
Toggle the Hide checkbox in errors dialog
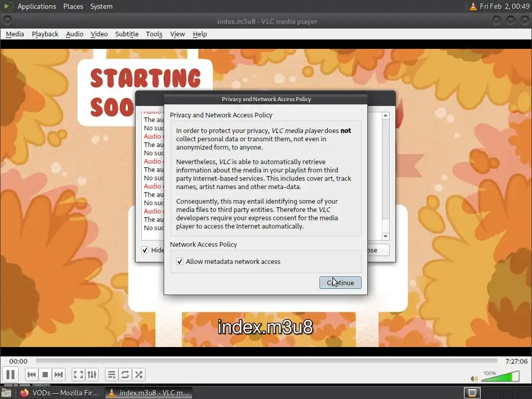[x=145, y=250]
